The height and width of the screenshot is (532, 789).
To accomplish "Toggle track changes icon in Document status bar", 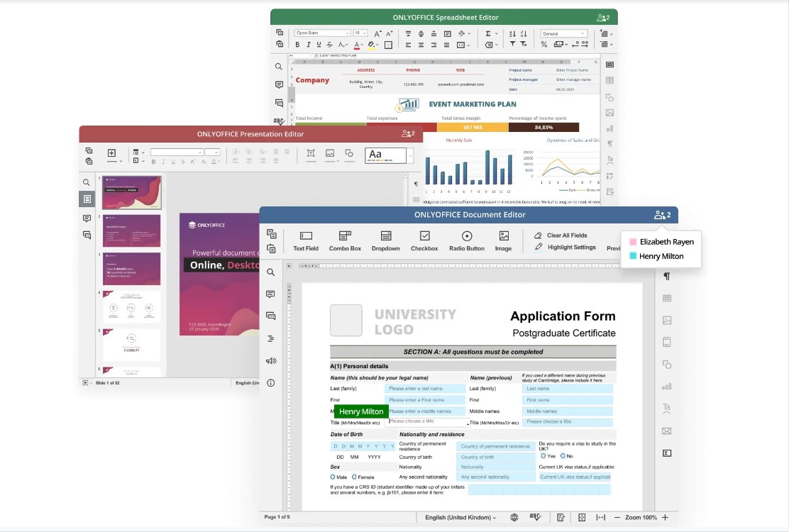I will point(561,517).
